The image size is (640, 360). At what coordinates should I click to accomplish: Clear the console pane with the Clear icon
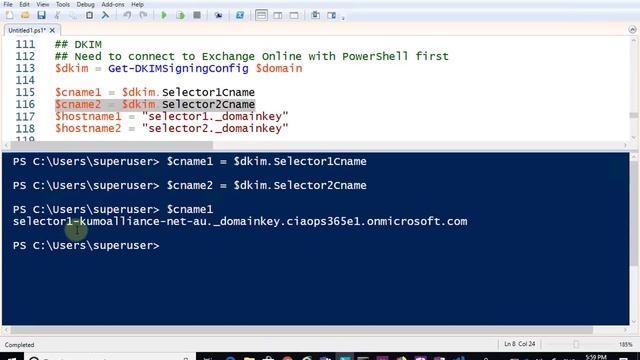pyautogui.click(x=105, y=16)
